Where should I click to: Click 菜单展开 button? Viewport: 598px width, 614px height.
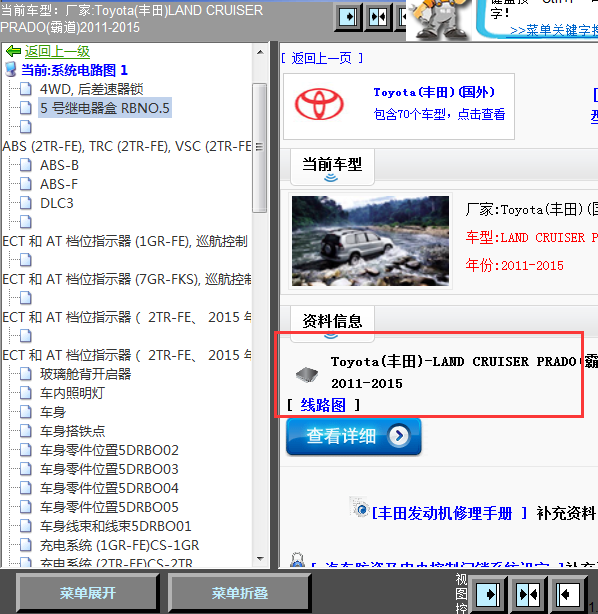click(x=88, y=593)
